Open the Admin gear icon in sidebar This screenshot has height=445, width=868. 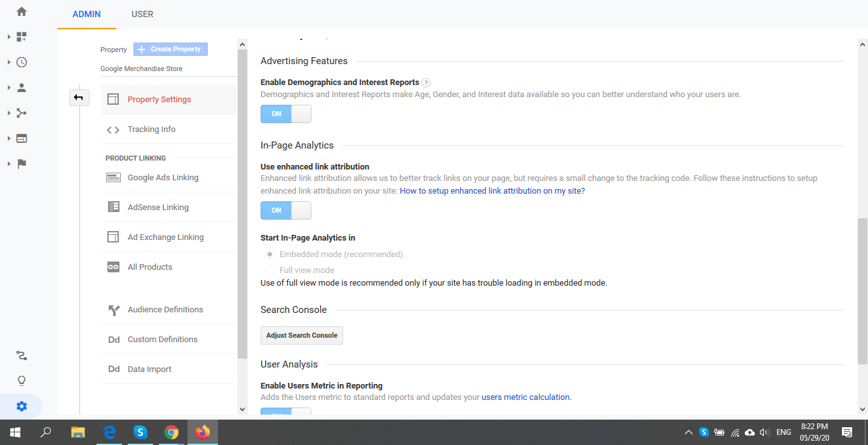(x=21, y=406)
